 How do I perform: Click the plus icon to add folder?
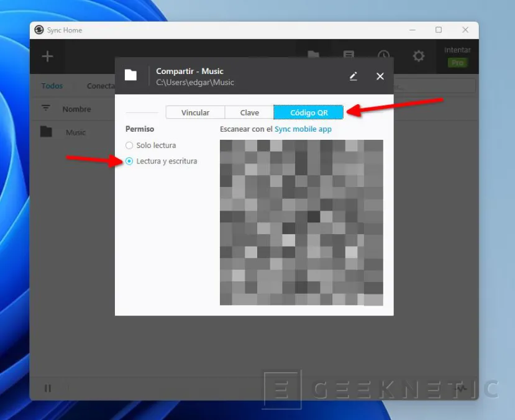(x=48, y=56)
